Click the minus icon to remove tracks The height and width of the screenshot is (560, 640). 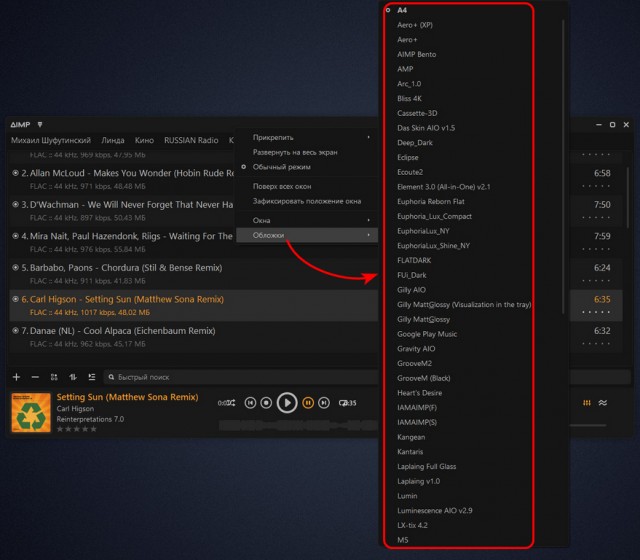35,377
